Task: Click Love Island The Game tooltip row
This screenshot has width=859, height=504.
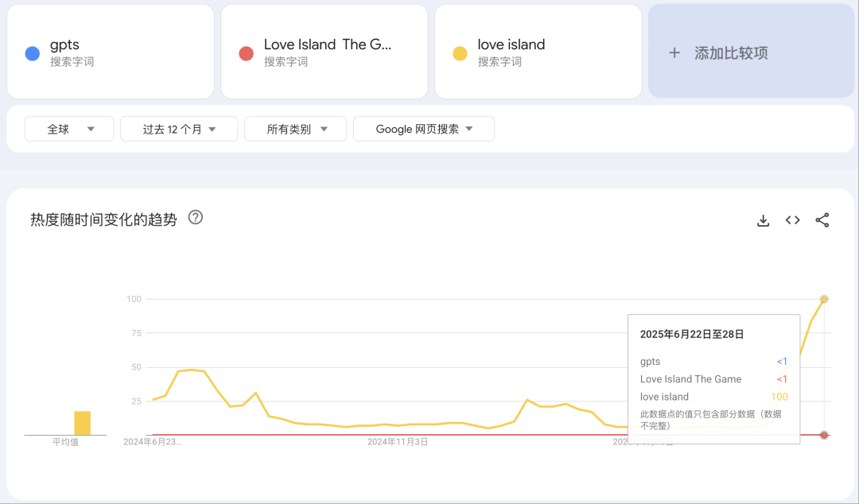Action: pos(713,379)
